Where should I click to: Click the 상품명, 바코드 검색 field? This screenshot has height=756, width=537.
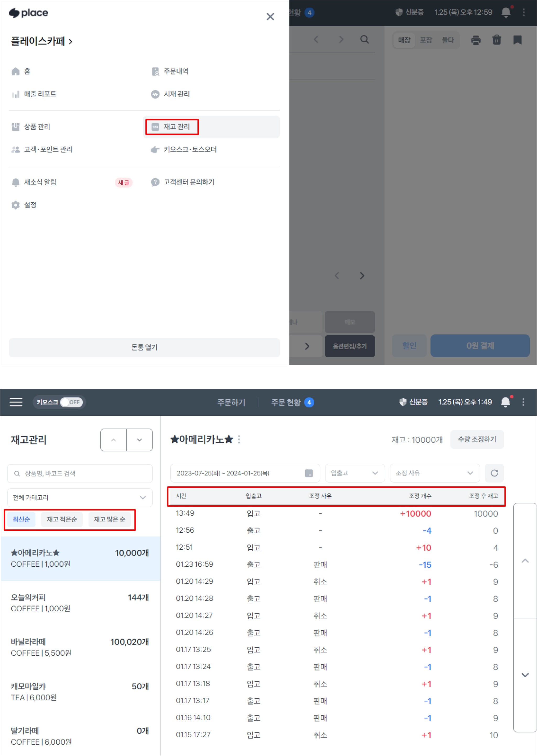80,473
